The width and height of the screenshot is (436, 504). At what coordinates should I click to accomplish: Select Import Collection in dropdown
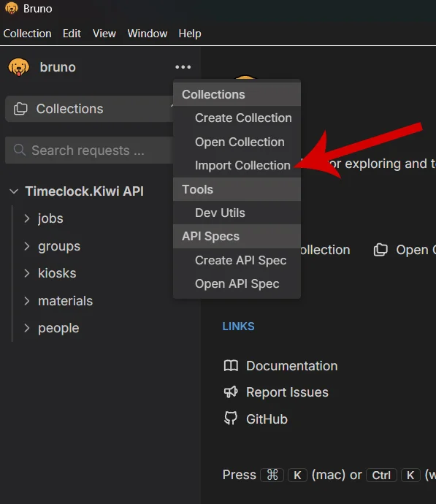tap(237, 165)
